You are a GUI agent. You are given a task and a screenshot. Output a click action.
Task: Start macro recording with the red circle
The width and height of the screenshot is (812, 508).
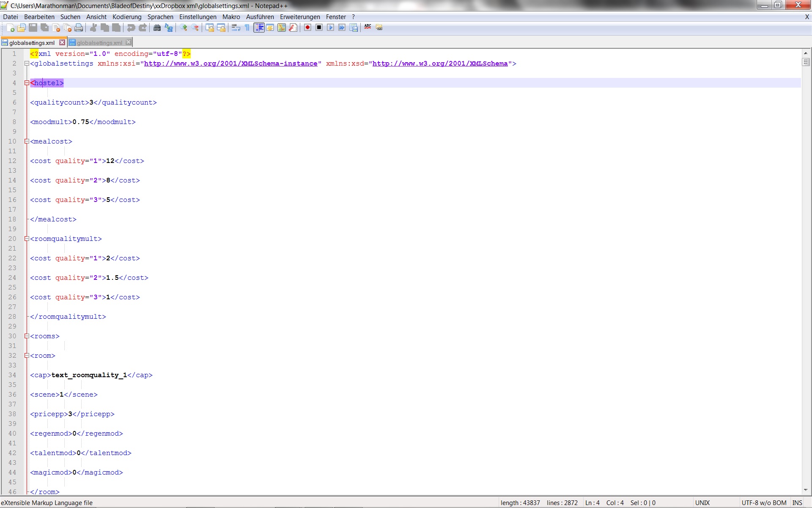(308, 28)
